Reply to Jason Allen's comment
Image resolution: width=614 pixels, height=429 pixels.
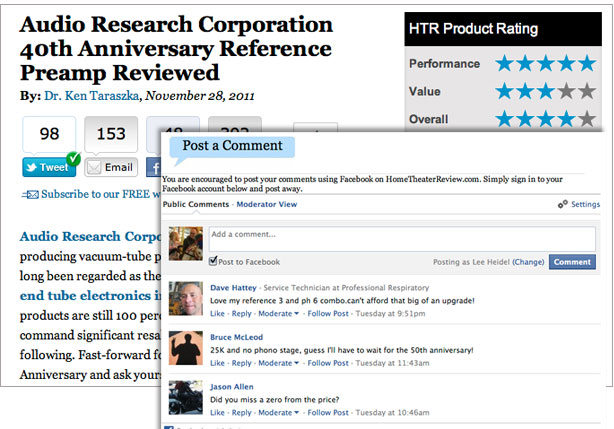242,413
